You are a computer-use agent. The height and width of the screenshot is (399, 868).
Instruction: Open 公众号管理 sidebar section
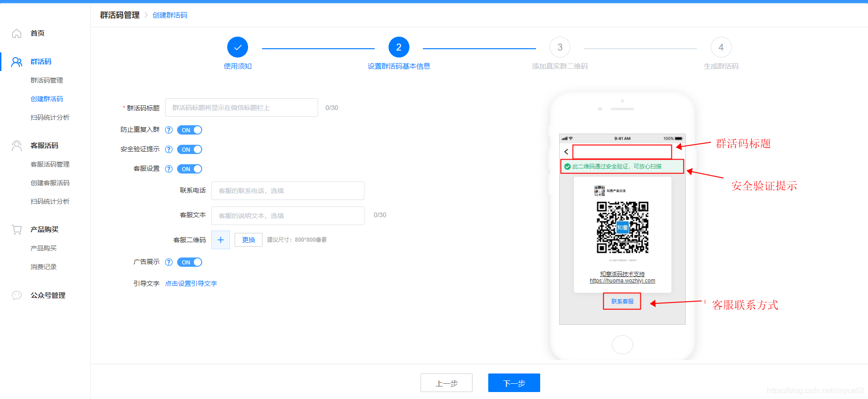[48, 296]
